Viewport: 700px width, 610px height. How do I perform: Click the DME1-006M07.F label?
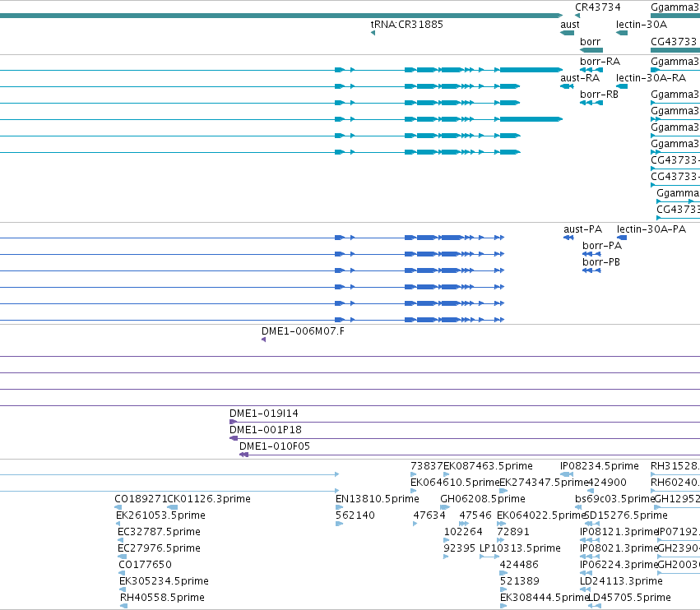click(x=303, y=331)
